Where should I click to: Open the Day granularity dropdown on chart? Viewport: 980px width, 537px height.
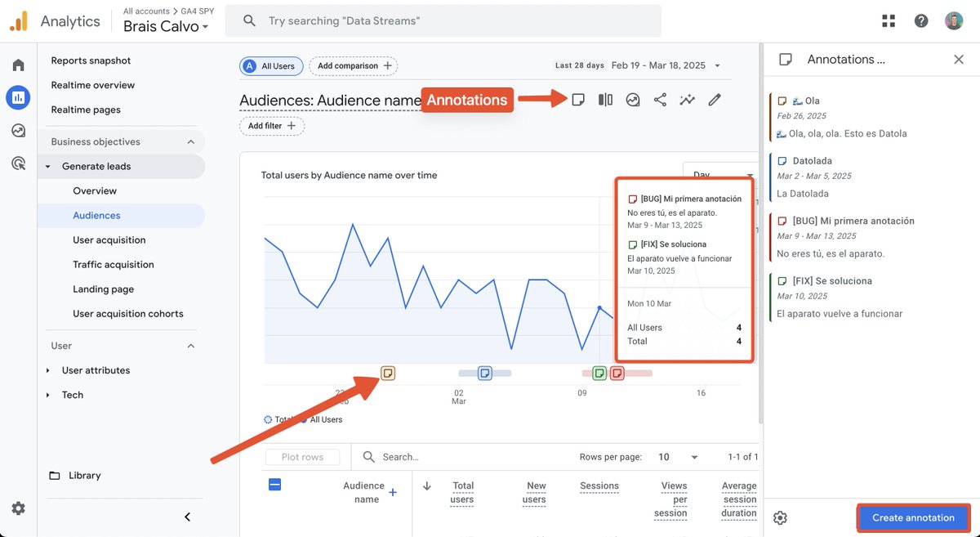(720, 174)
